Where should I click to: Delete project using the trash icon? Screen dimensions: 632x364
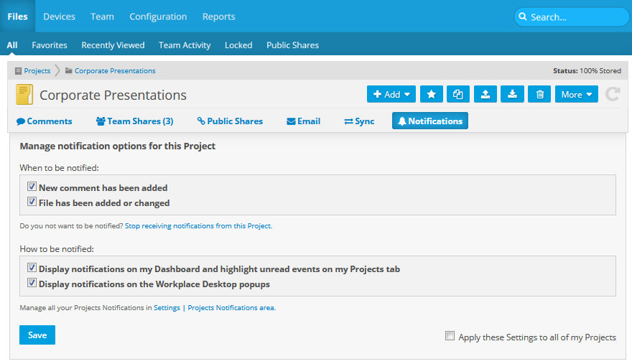click(539, 94)
